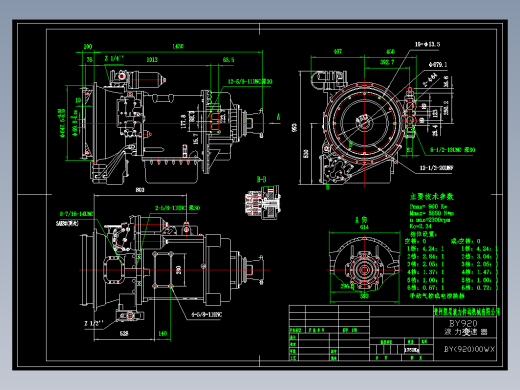Click the 177.8 vertical dimension
520x390 pixels.
183,122
